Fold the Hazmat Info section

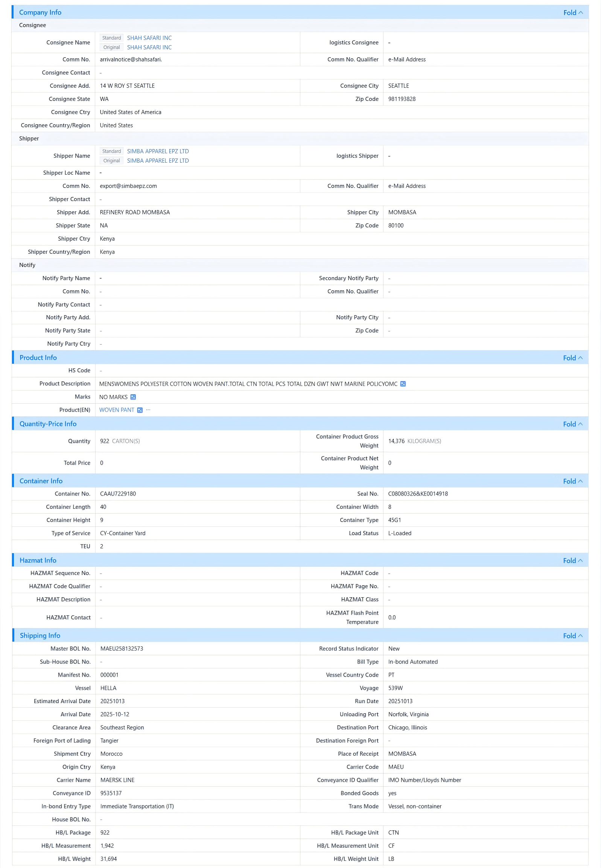573,561
